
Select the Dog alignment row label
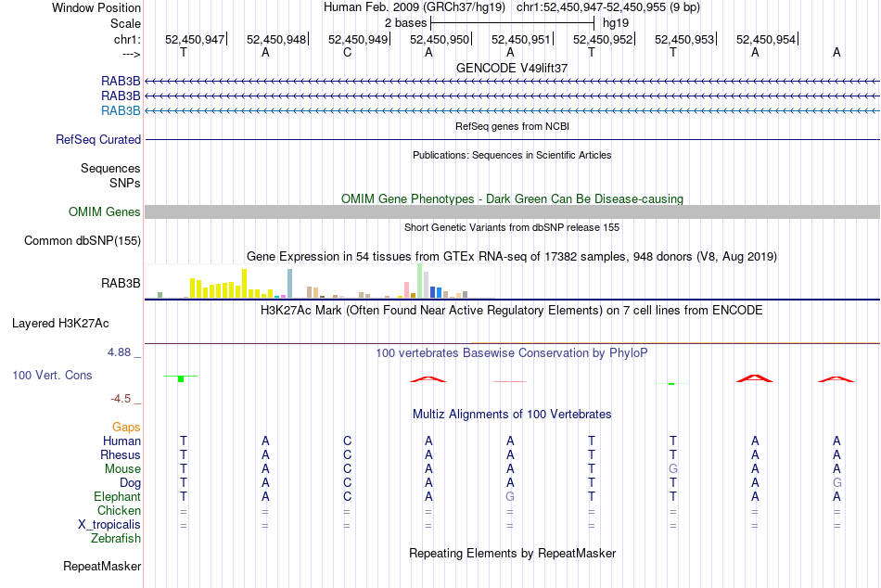(131, 483)
